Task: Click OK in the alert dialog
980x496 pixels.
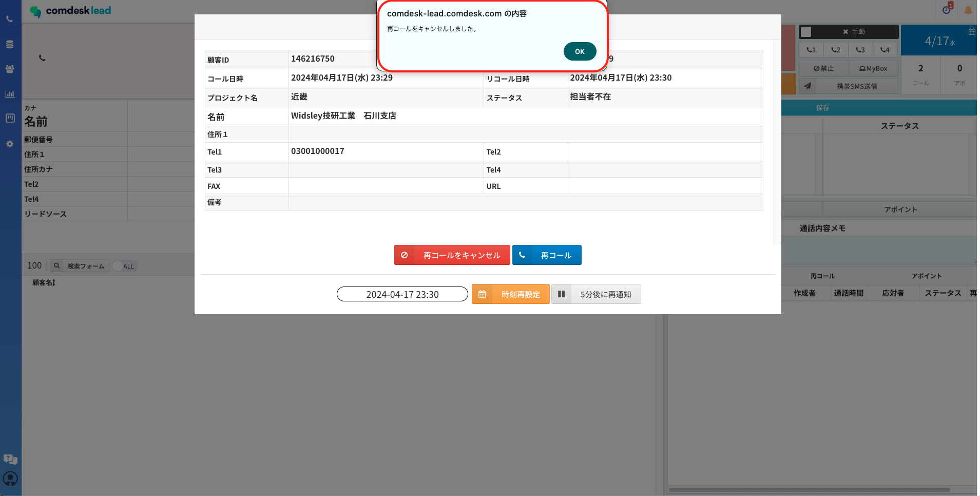Action: click(580, 51)
